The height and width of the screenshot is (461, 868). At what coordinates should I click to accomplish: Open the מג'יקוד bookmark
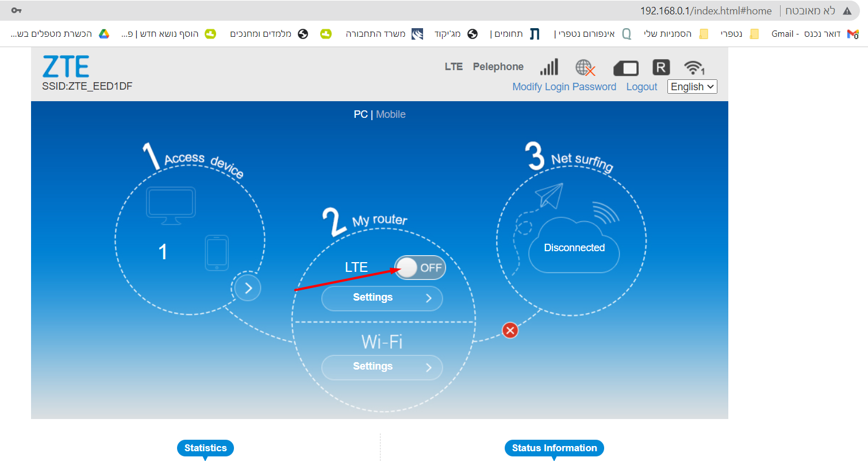pos(456,34)
